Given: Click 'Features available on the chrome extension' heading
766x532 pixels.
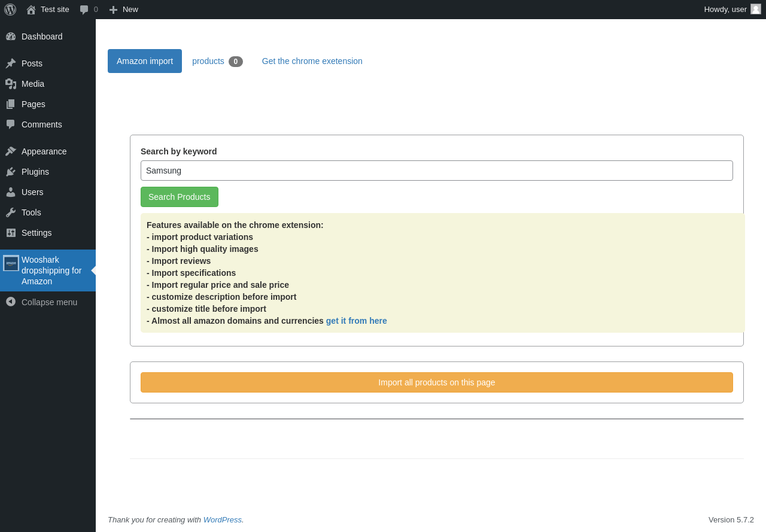Looking at the screenshot, I should [235, 225].
